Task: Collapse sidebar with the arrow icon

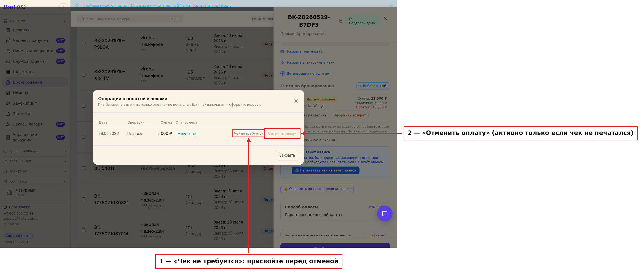Action: tap(63, 7)
